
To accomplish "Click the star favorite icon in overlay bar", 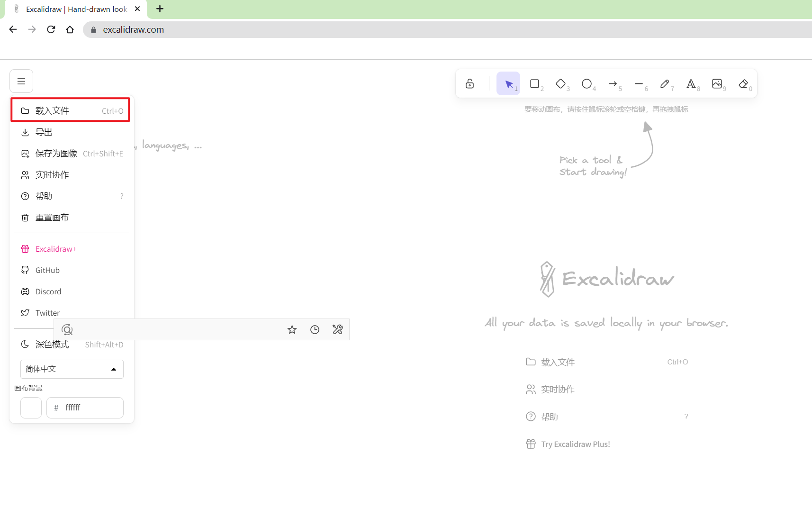I will [292, 329].
